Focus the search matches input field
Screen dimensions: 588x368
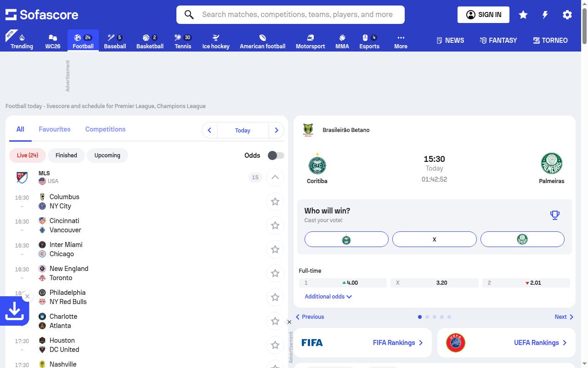(x=298, y=15)
